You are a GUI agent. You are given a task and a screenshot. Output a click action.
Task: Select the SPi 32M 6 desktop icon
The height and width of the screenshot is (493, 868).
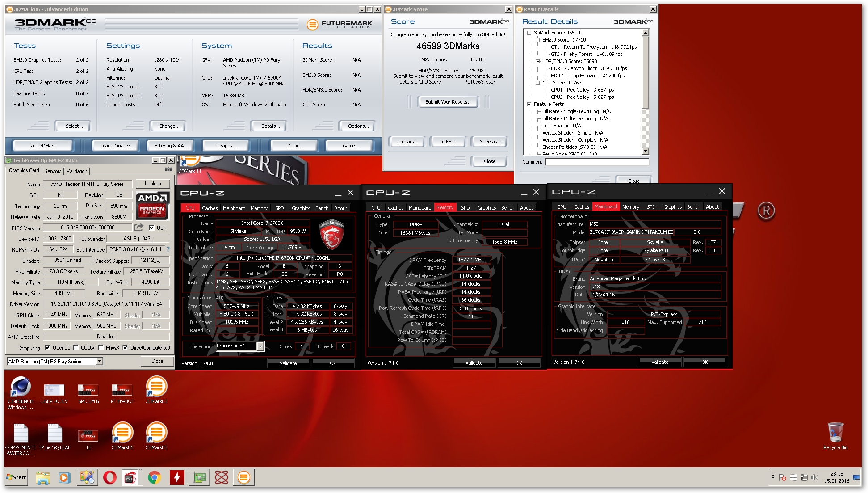[x=88, y=392]
